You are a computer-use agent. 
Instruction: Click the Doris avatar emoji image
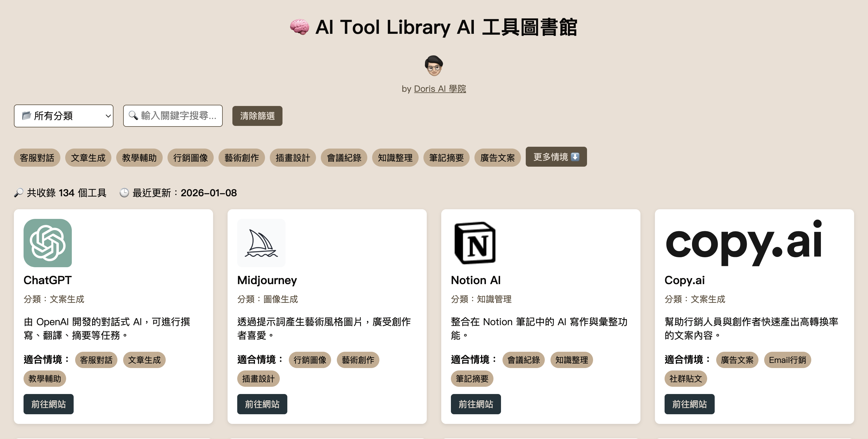pyautogui.click(x=434, y=66)
